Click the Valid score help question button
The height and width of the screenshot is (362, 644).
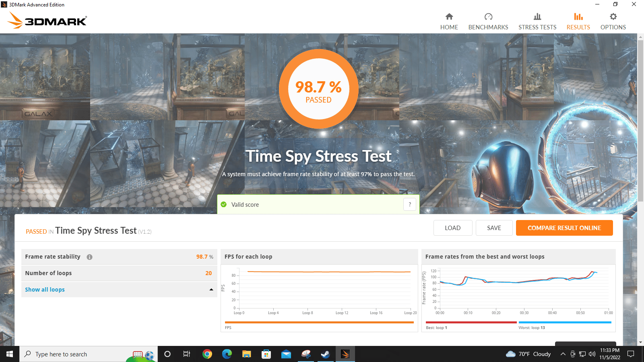410,204
